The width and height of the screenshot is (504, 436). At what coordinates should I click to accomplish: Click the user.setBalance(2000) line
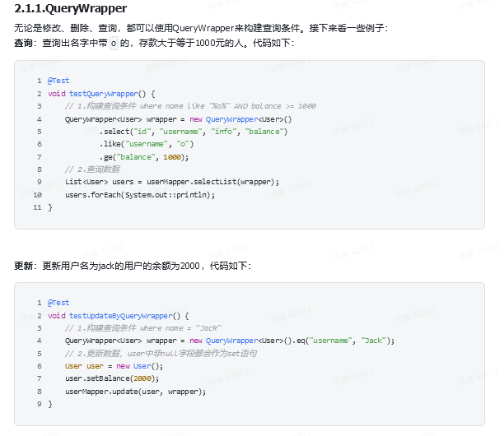click(112, 378)
